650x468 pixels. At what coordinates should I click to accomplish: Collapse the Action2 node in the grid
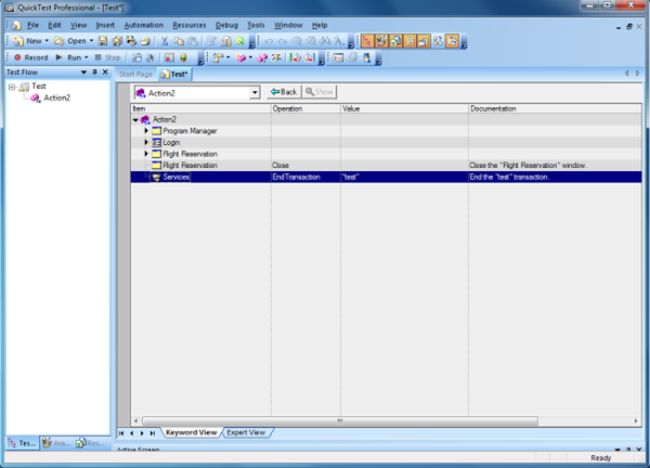tap(136, 120)
